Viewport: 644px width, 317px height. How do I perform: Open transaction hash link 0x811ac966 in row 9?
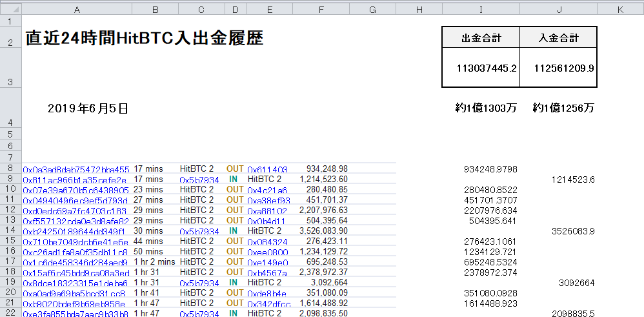tap(75, 179)
